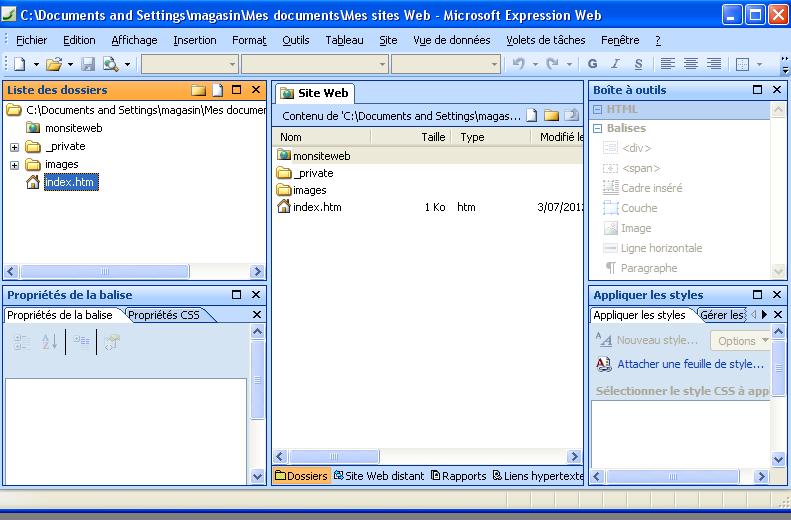Click the center alignment toolbar icon
This screenshot has height=520, width=791.
pos(691,64)
